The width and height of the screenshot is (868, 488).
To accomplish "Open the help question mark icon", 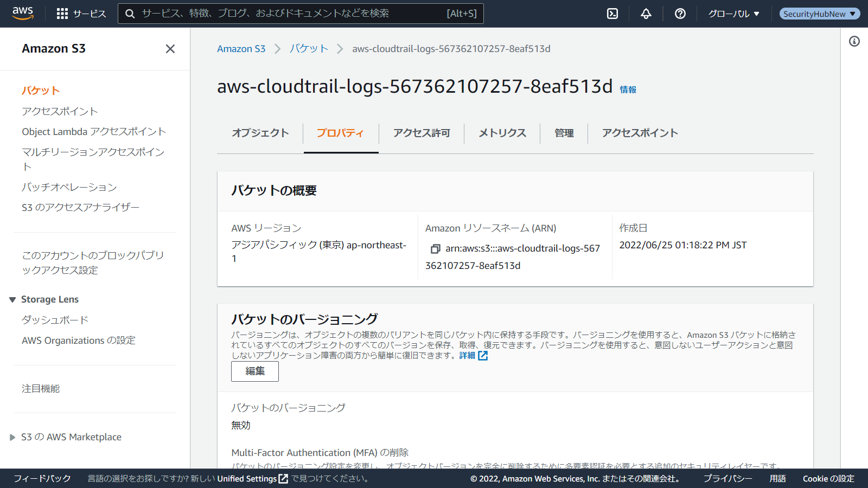I will coord(680,14).
